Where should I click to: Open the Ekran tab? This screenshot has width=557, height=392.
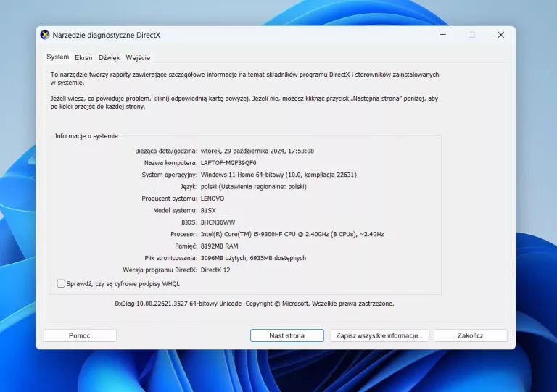83,58
